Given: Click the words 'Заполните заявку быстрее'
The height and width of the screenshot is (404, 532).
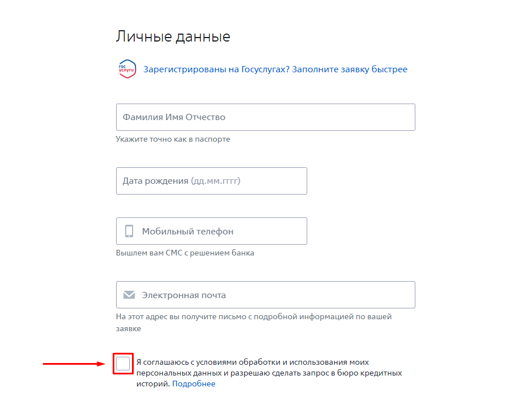Looking at the screenshot, I should pos(350,69).
